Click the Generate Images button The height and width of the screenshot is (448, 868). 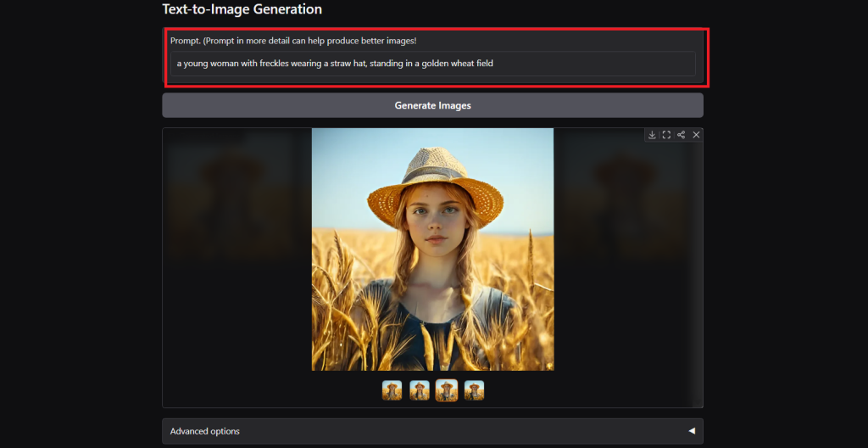(433, 105)
